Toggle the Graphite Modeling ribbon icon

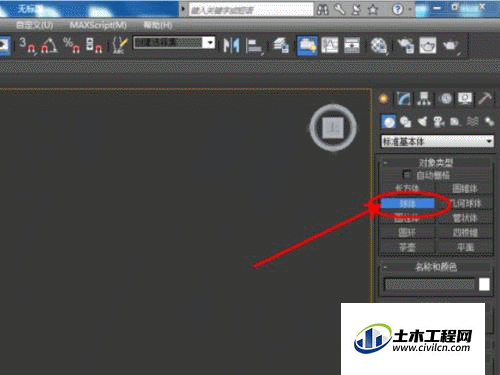point(307,45)
